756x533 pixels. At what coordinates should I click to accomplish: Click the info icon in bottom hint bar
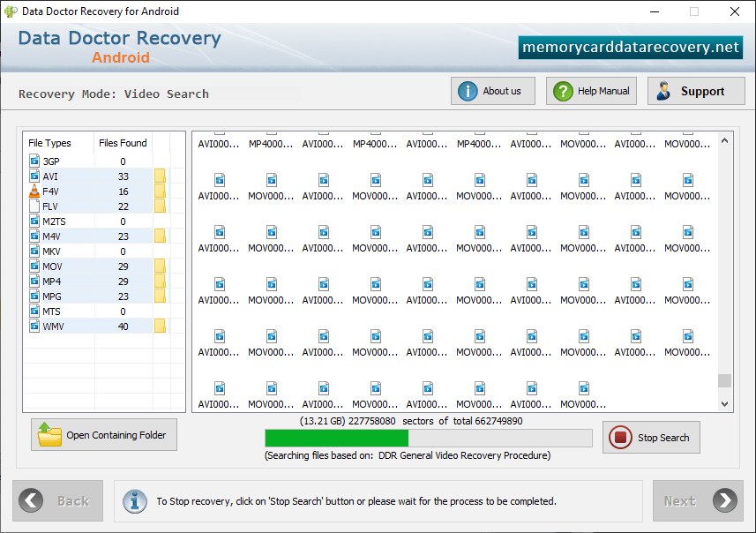pos(135,501)
